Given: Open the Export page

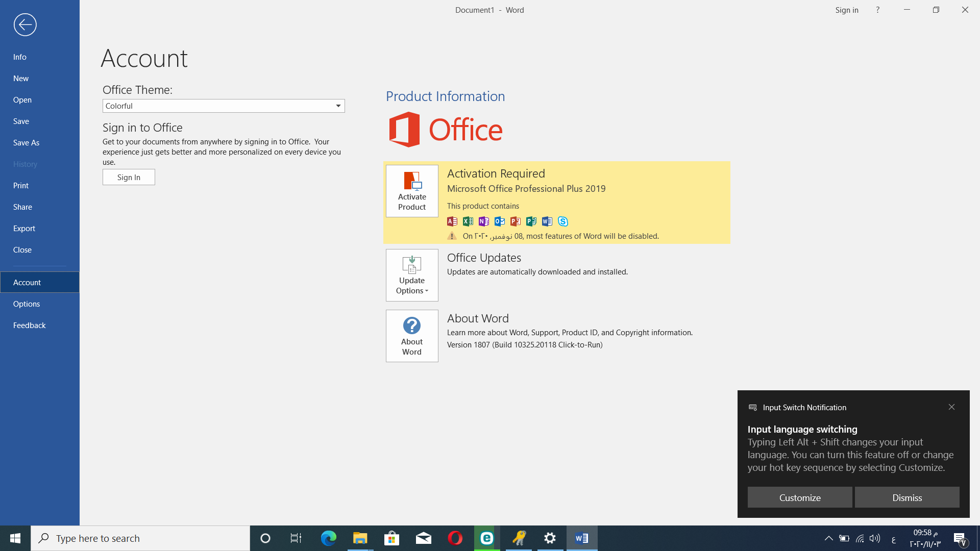Looking at the screenshot, I should tap(40, 228).
